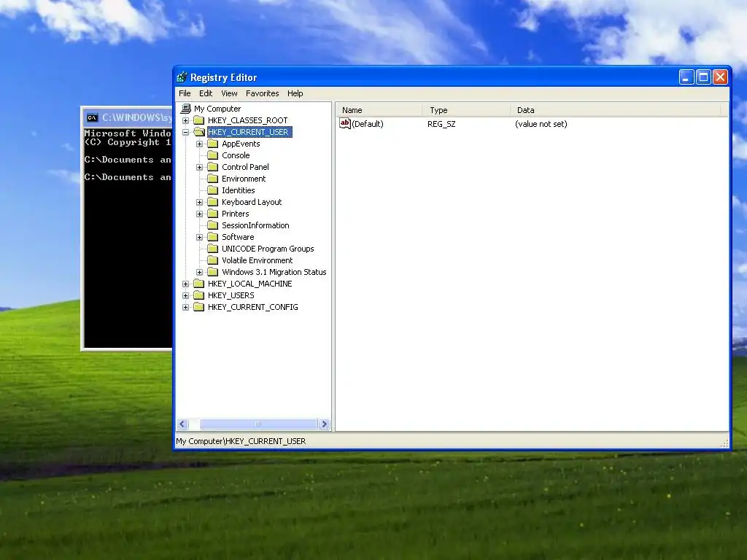Select the (Default) value name
The height and width of the screenshot is (560, 747).
[x=368, y=124]
